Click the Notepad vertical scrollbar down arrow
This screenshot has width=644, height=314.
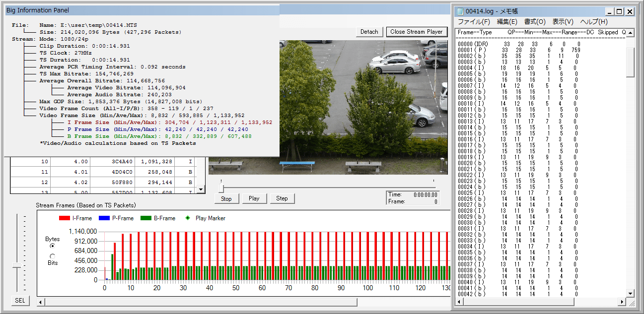[x=630, y=293]
